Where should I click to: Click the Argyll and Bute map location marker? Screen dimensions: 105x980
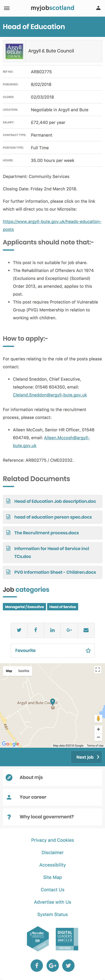pos(53,702)
